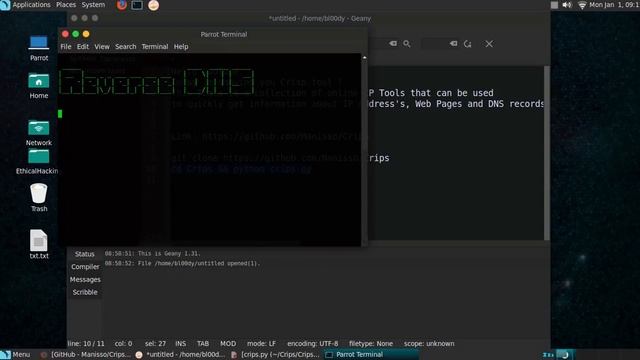Screen dimensions: 640x360
Task: Open the System menu in top panel
Action: pos(93,5)
